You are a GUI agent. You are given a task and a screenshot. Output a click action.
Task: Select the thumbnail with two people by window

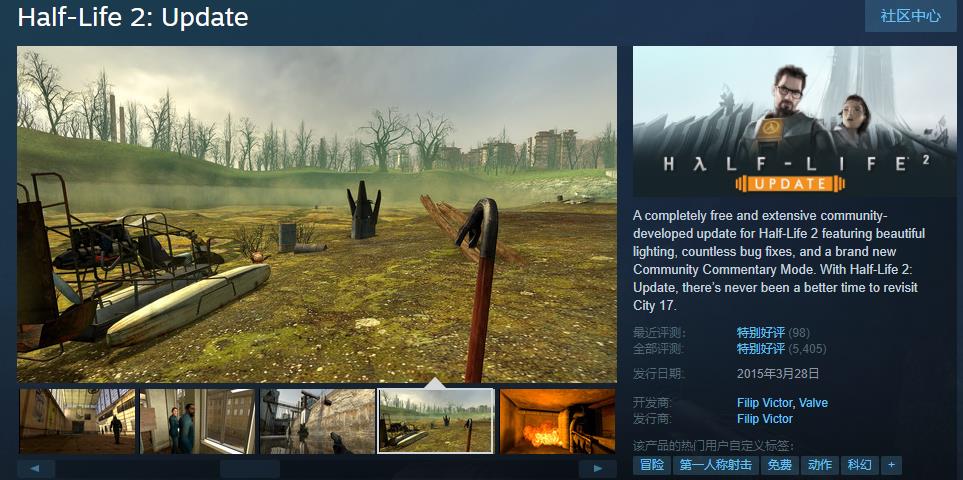coord(197,421)
